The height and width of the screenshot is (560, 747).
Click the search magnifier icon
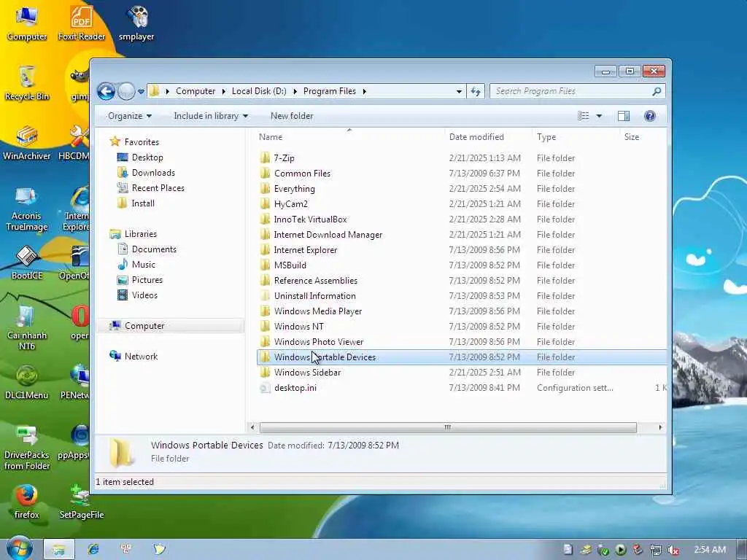(x=657, y=91)
